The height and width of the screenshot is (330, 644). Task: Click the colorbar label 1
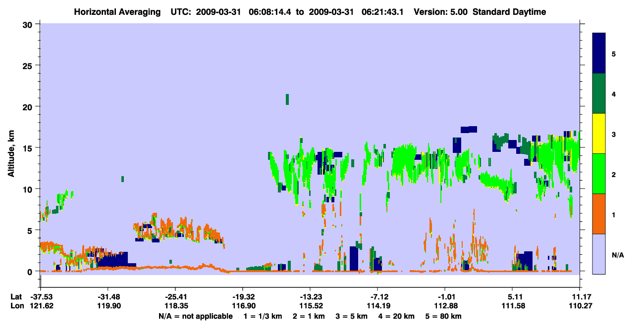(x=614, y=214)
